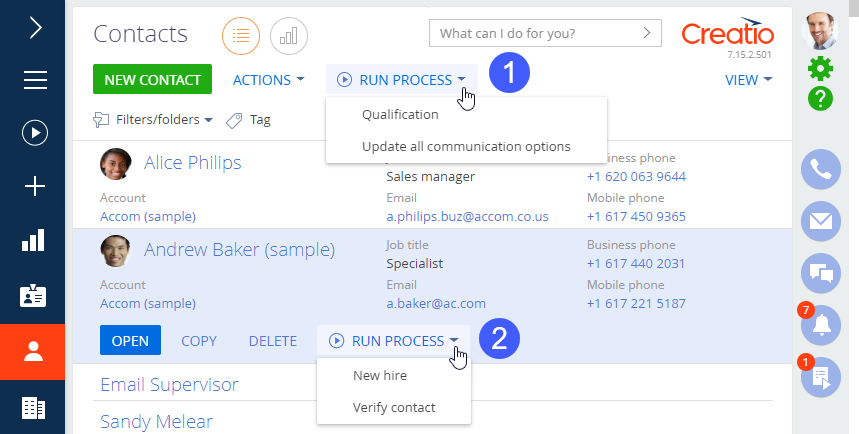Image resolution: width=859 pixels, height=434 pixels.
Task: Open Alice Philips contact link
Action: point(192,163)
